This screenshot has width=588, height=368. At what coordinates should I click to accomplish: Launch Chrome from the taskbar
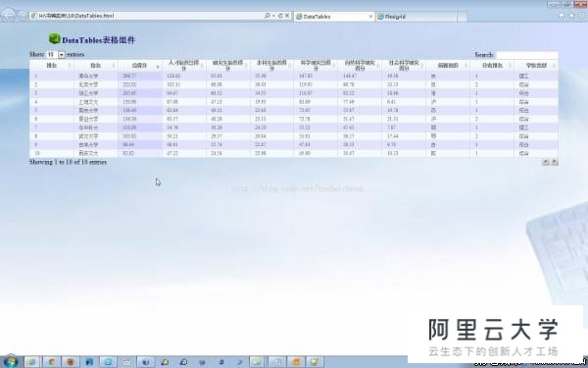pos(51,362)
